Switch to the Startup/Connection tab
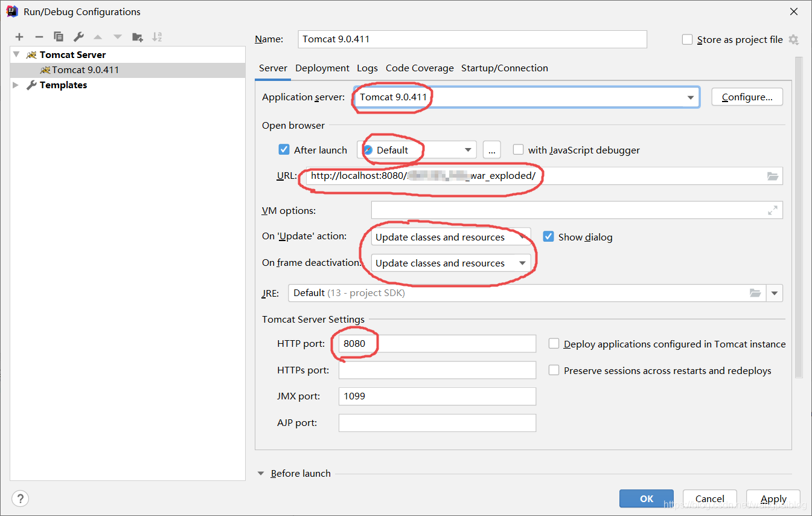 pyautogui.click(x=505, y=68)
